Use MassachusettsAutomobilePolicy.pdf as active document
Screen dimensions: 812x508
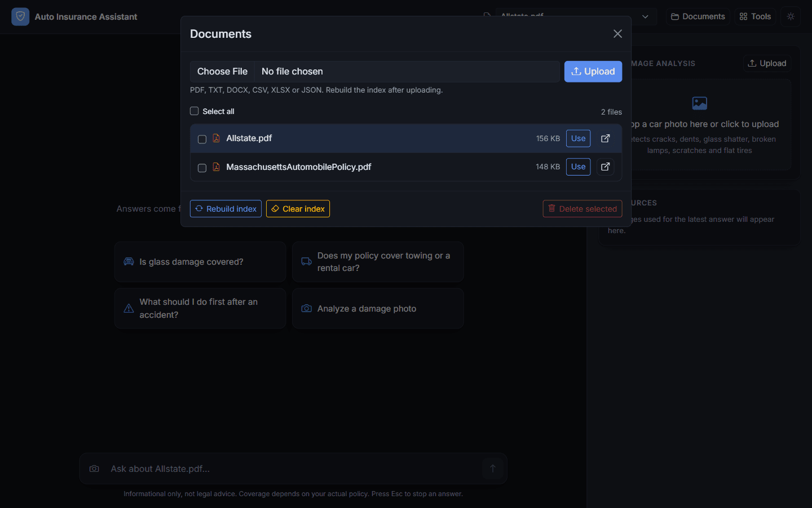click(578, 167)
